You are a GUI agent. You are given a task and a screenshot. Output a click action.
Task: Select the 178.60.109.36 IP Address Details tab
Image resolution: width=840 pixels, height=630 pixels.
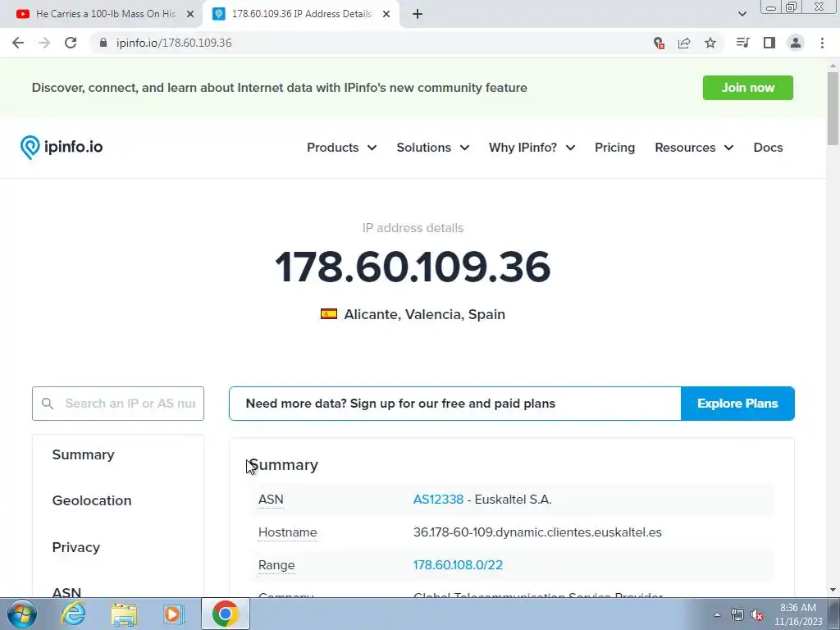coord(300,14)
